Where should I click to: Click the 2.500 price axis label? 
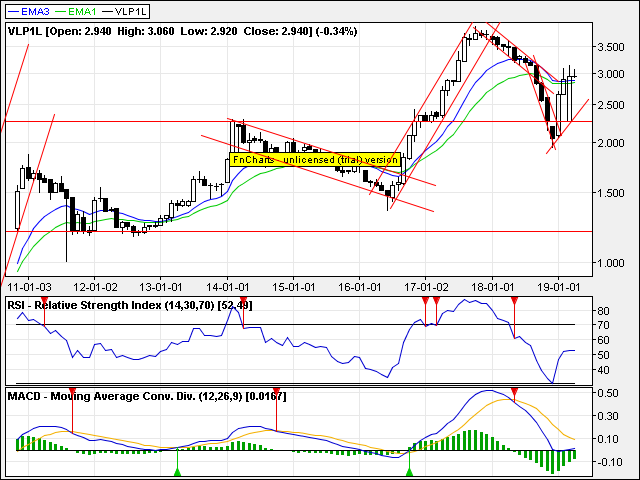pyautogui.click(x=611, y=105)
